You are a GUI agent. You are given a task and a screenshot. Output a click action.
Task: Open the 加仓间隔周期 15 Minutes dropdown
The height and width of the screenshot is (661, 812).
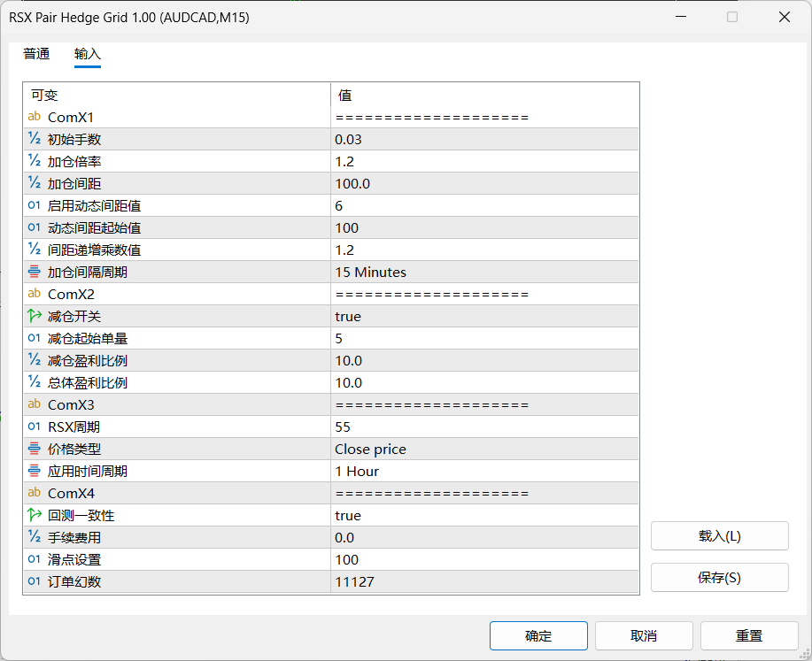click(484, 272)
